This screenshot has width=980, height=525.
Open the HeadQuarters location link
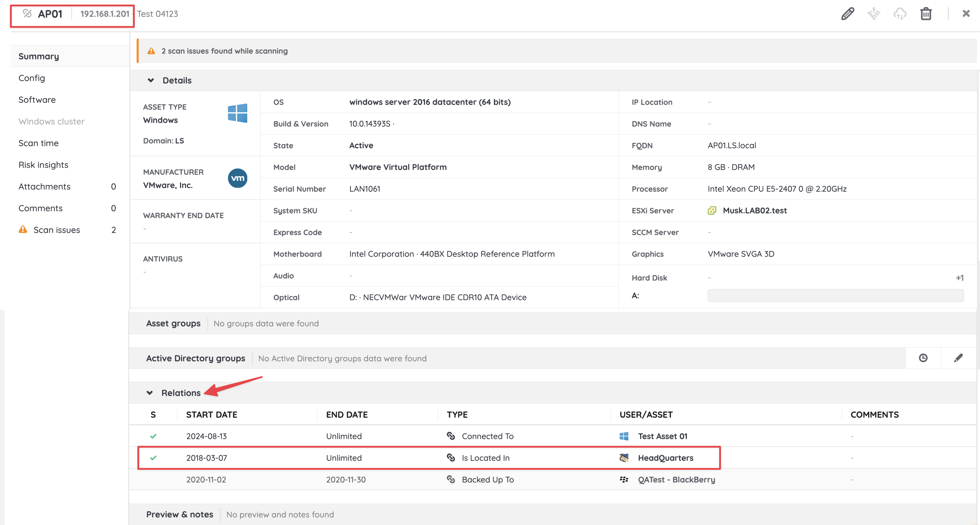[666, 458]
